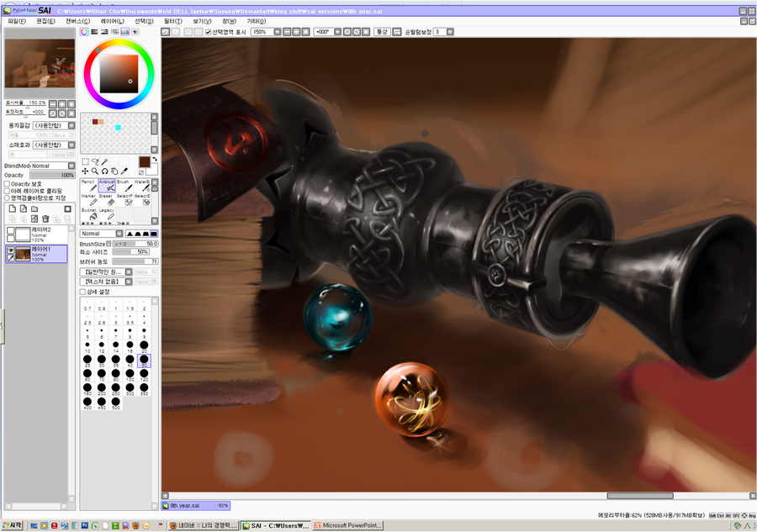Click the undo arrow in the top toolbar
The height and width of the screenshot is (532, 757).
(x=165, y=32)
